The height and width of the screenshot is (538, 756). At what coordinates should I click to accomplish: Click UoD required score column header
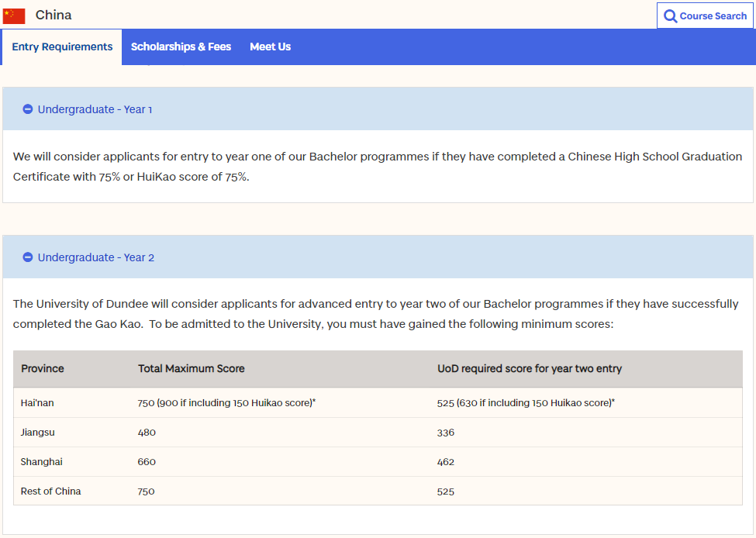[x=530, y=369]
